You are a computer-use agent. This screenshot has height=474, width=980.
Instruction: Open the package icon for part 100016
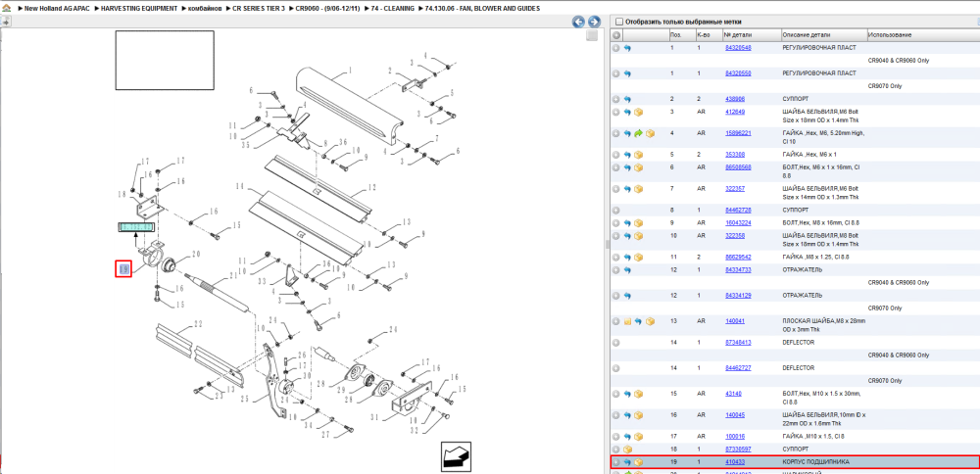point(639,437)
